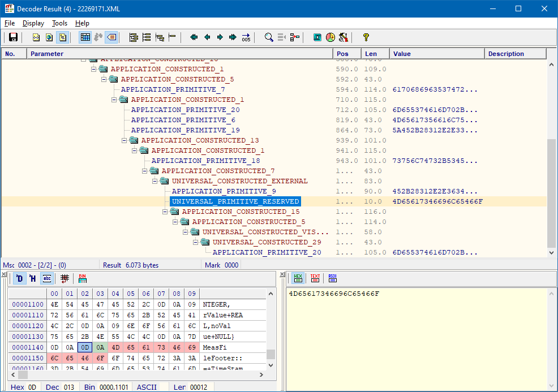Screen dimensions: 558x392
Task: Collapse APPLICATION_CONSTRUCTED_5 node at position 592.0
Action: coord(104,79)
